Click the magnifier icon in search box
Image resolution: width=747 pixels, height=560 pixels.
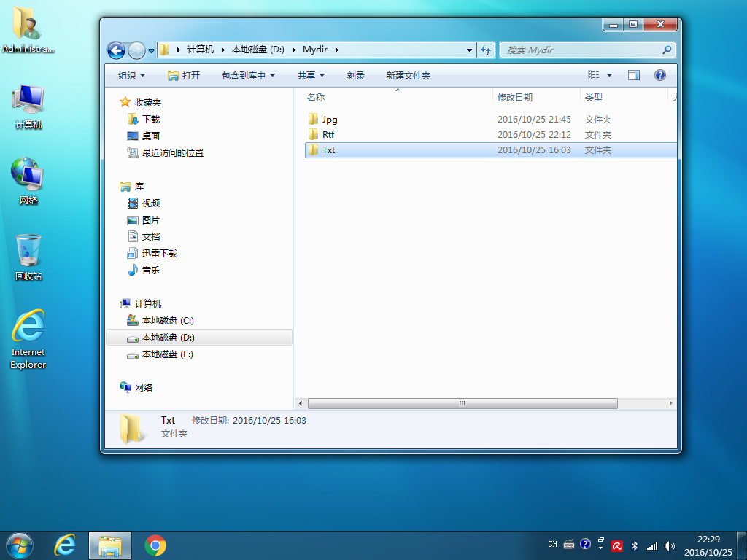667,50
